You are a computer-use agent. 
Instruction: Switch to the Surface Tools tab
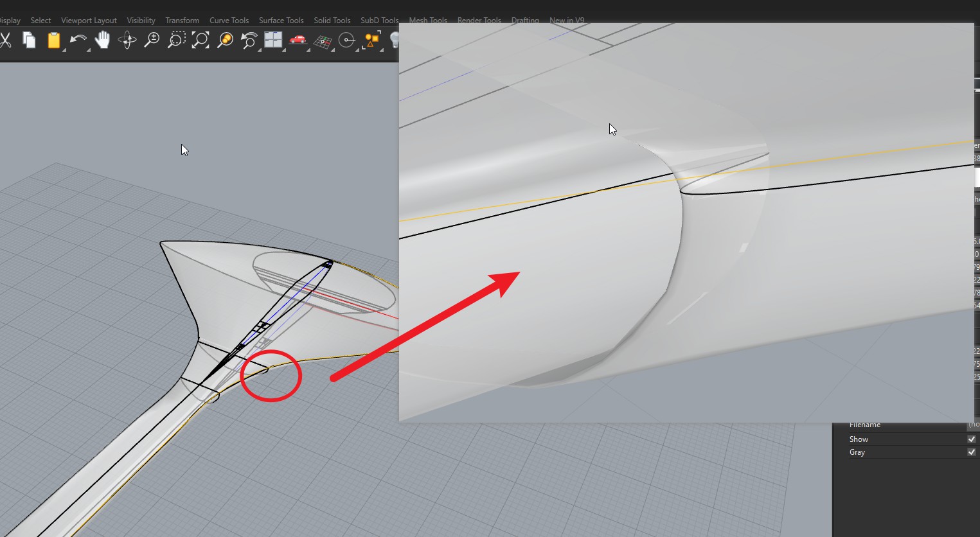(281, 21)
